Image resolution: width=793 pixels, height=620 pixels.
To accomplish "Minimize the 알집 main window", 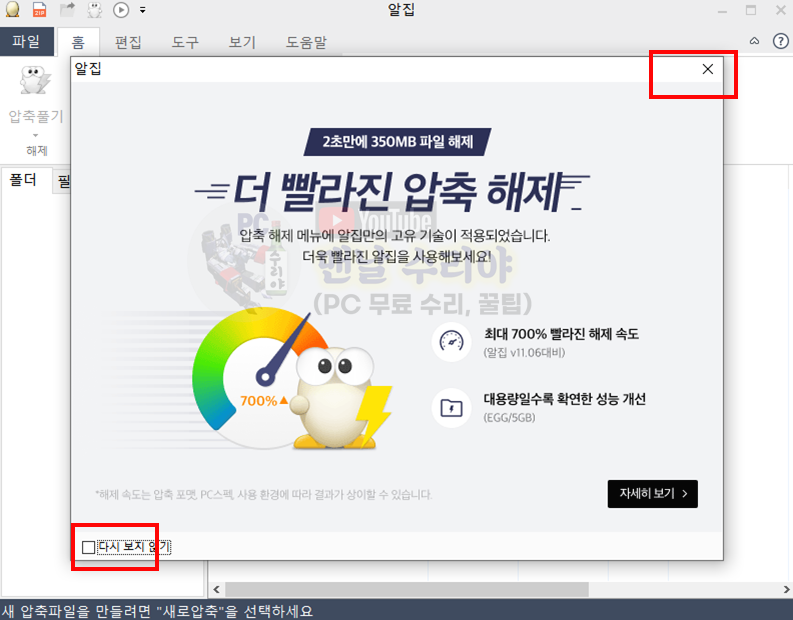I will (x=722, y=11).
